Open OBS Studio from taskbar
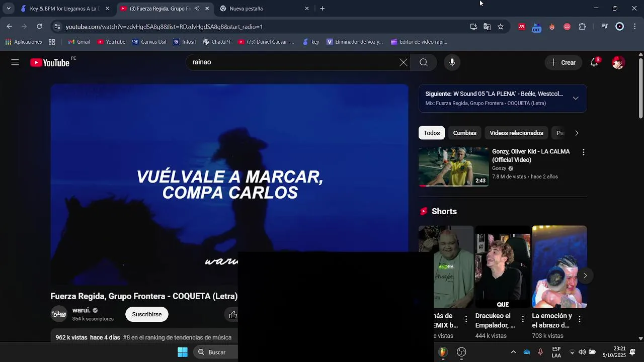 [461, 352]
